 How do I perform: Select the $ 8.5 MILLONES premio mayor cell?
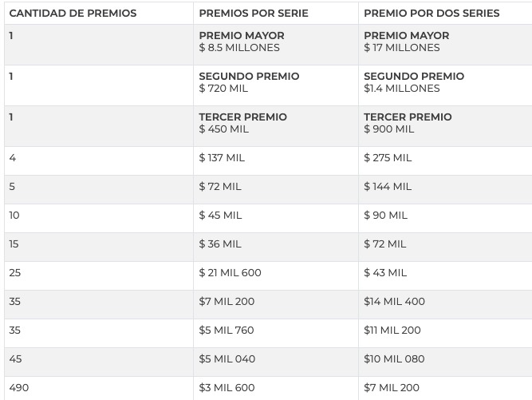[x=276, y=45]
